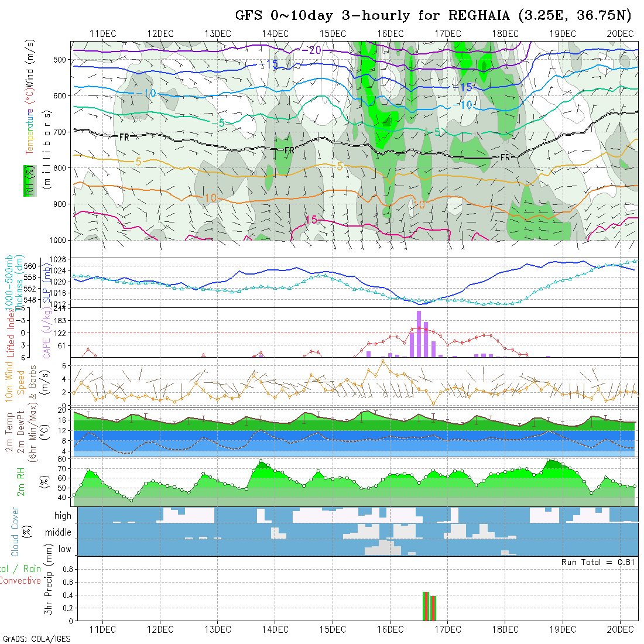Click 20DEC on the bottom date axis
The image size is (644, 644).
[619, 629]
